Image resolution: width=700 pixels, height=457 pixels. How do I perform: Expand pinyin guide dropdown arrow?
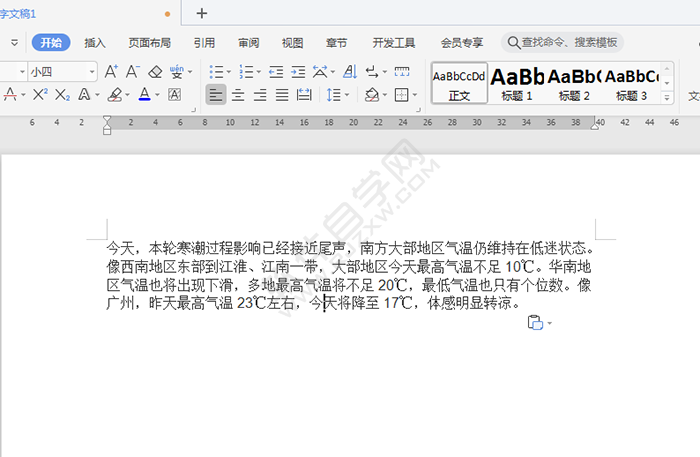click(x=190, y=72)
